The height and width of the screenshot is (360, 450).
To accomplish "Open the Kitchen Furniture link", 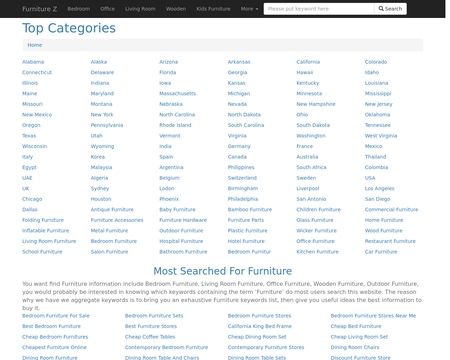I will 318,252.
